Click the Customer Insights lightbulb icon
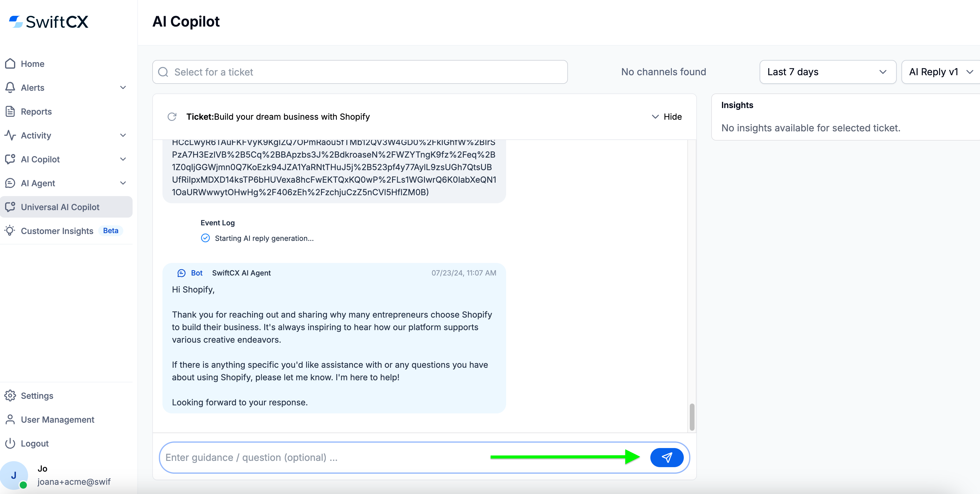 click(x=10, y=230)
